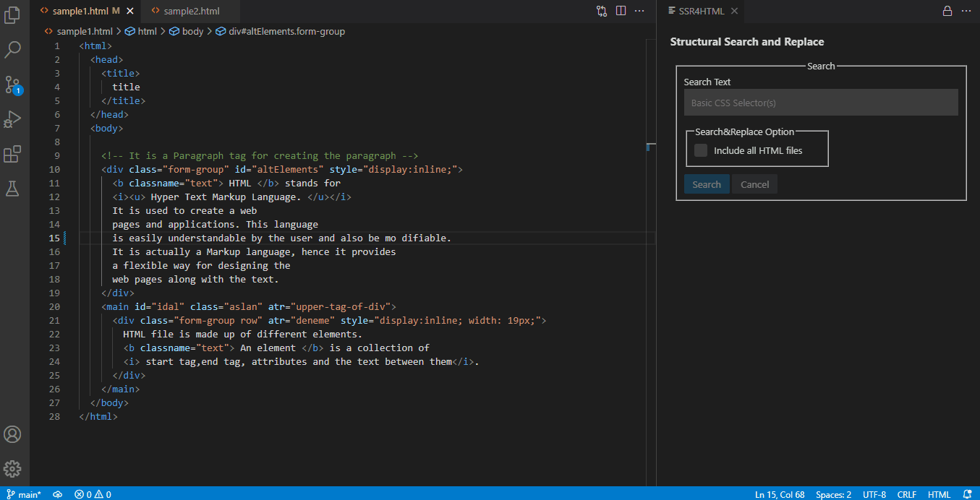980x500 pixels.
Task: Enable Include all HTML files checkbox
Action: (701, 150)
